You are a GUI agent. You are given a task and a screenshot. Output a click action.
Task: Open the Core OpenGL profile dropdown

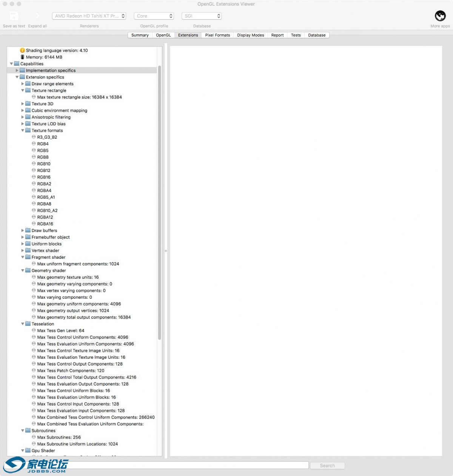point(154,16)
